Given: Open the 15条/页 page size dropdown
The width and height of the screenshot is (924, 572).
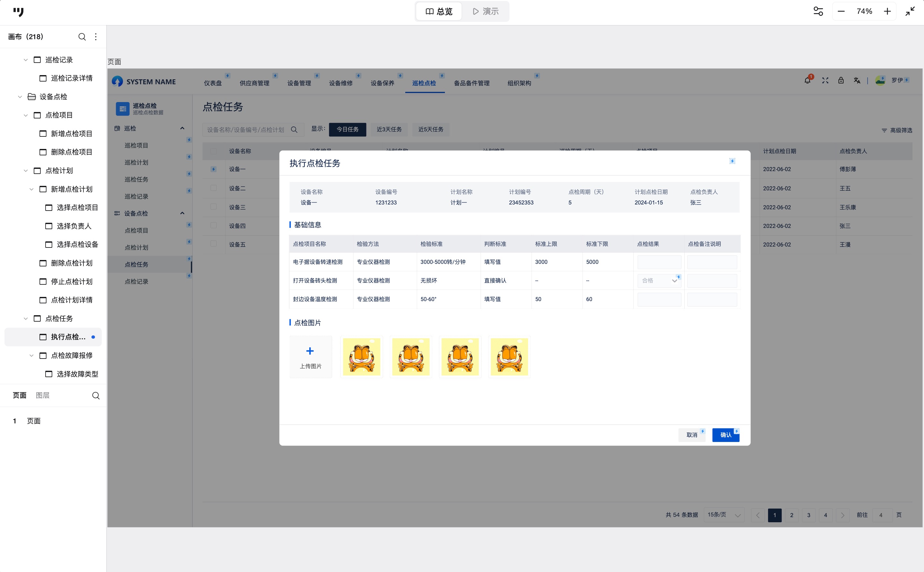Looking at the screenshot, I should click(x=723, y=515).
